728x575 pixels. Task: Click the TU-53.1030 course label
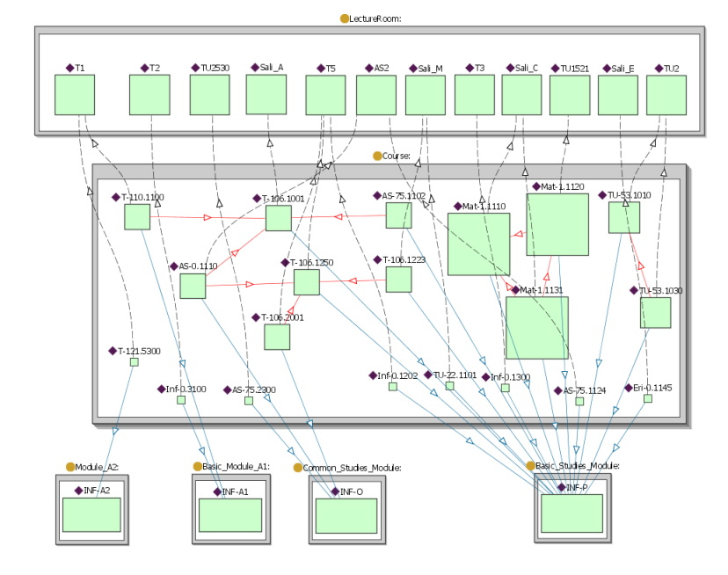tap(660, 290)
